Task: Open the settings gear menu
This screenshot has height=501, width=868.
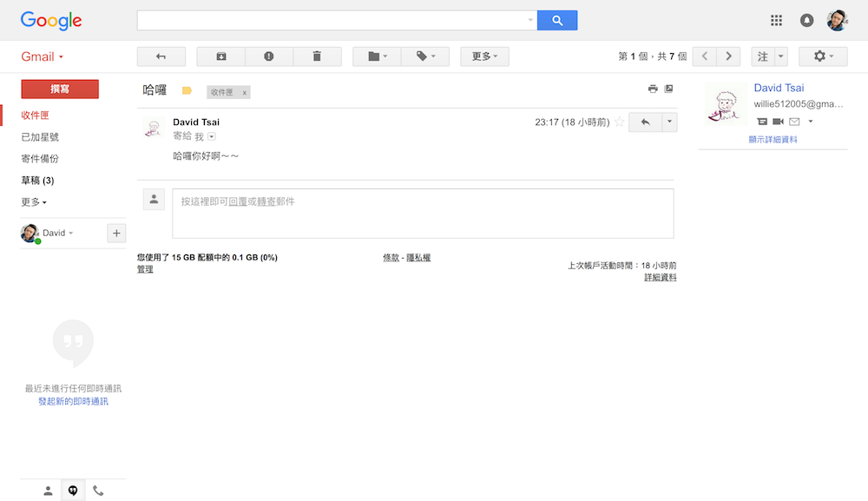Action: coord(823,56)
